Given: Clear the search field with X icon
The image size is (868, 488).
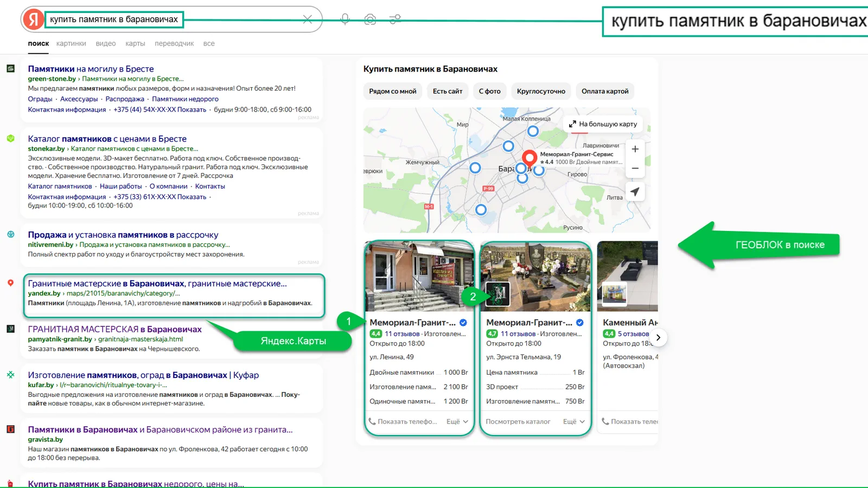Looking at the screenshot, I should (x=307, y=20).
